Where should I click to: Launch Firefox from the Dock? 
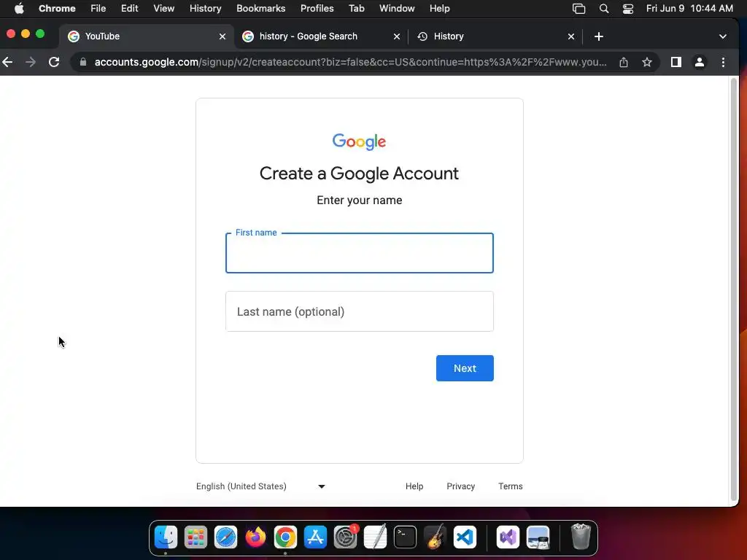(256, 537)
